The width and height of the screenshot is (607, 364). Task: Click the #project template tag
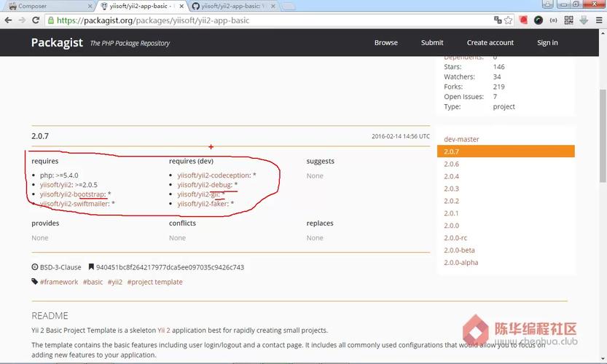[154, 282]
